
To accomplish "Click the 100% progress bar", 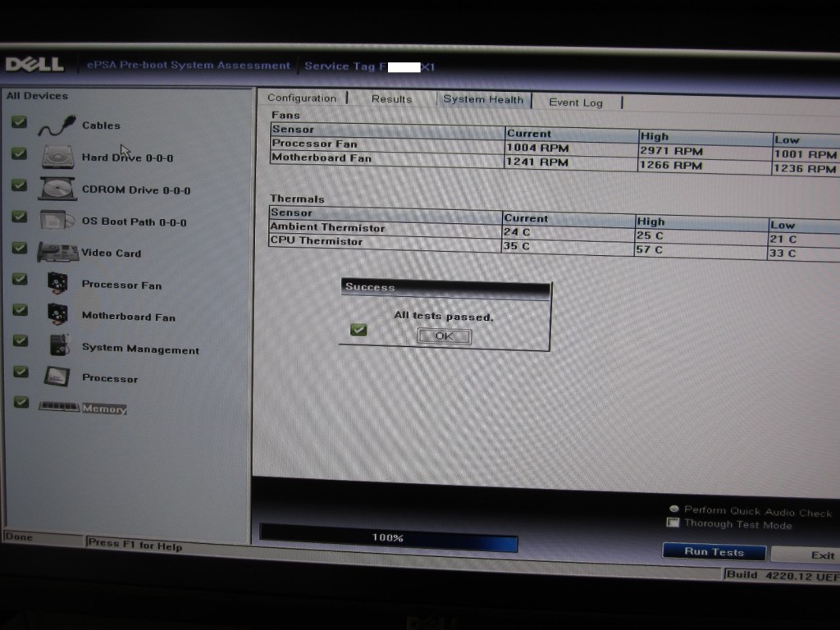I will (388, 538).
